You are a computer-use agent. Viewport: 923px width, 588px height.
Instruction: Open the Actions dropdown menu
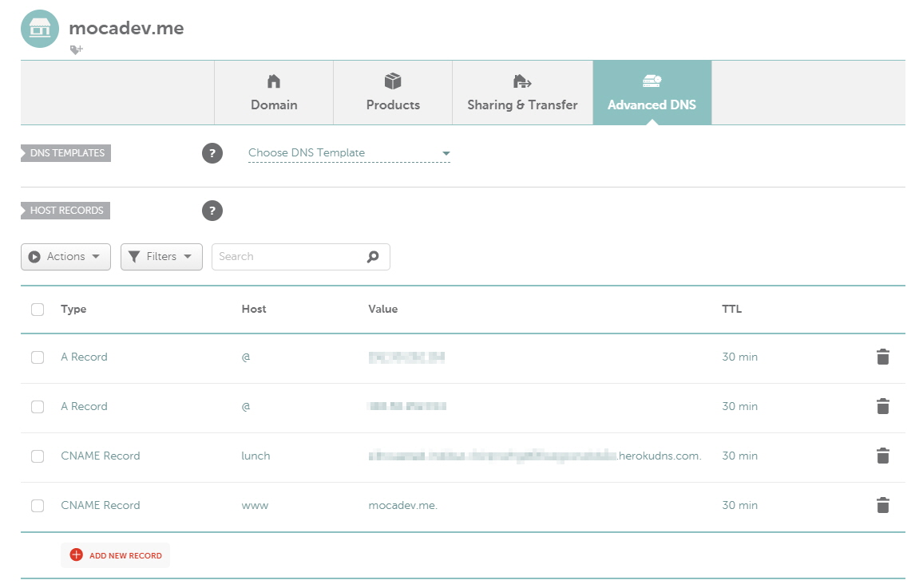65,257
